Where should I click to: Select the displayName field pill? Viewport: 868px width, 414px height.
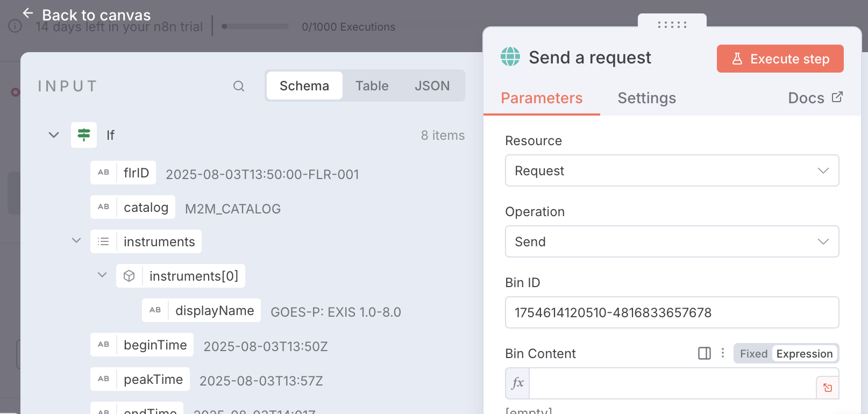[x=201, y=310]
